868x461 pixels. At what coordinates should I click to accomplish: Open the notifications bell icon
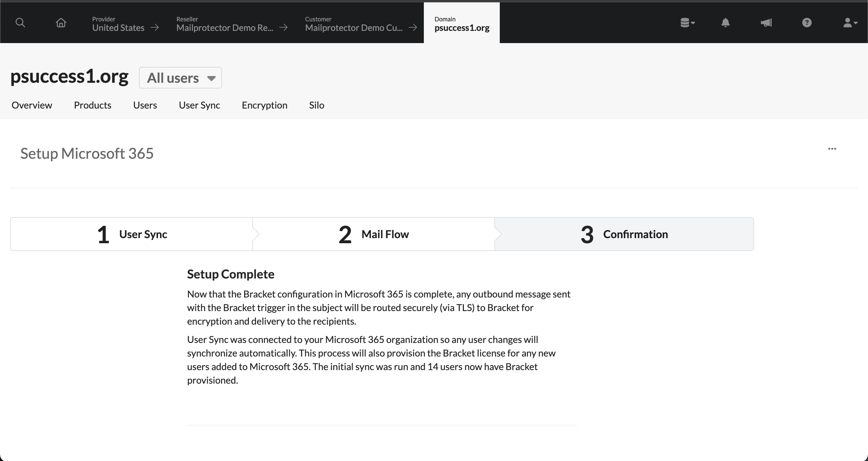point(725,23)
